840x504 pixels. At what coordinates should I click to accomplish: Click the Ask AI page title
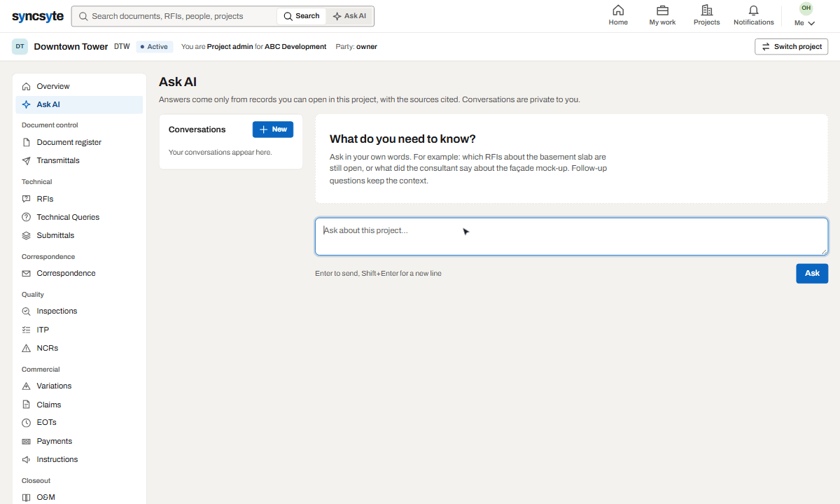178,82
